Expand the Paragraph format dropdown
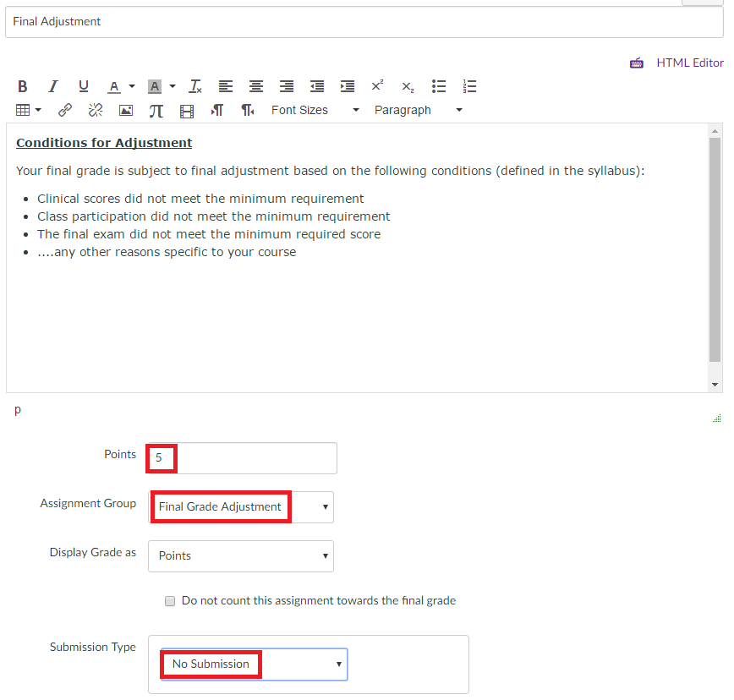Screen dimensions: 734x700 (419, 110)
